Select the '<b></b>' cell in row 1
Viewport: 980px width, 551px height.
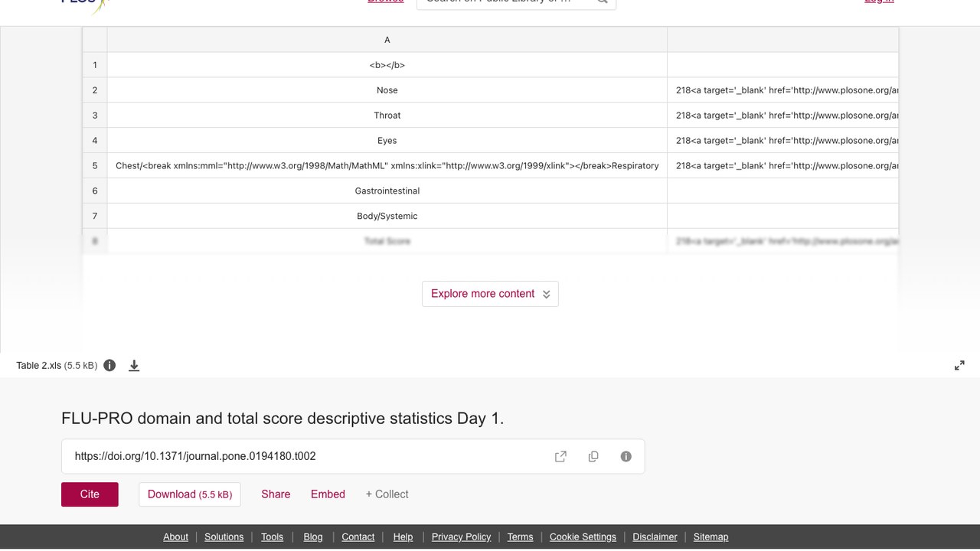[x=387, y=65]
